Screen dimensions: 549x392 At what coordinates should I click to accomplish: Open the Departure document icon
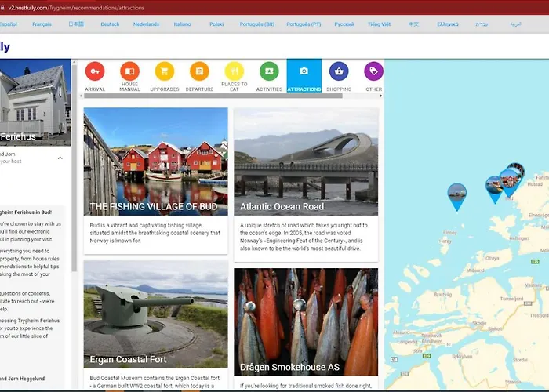199,71
